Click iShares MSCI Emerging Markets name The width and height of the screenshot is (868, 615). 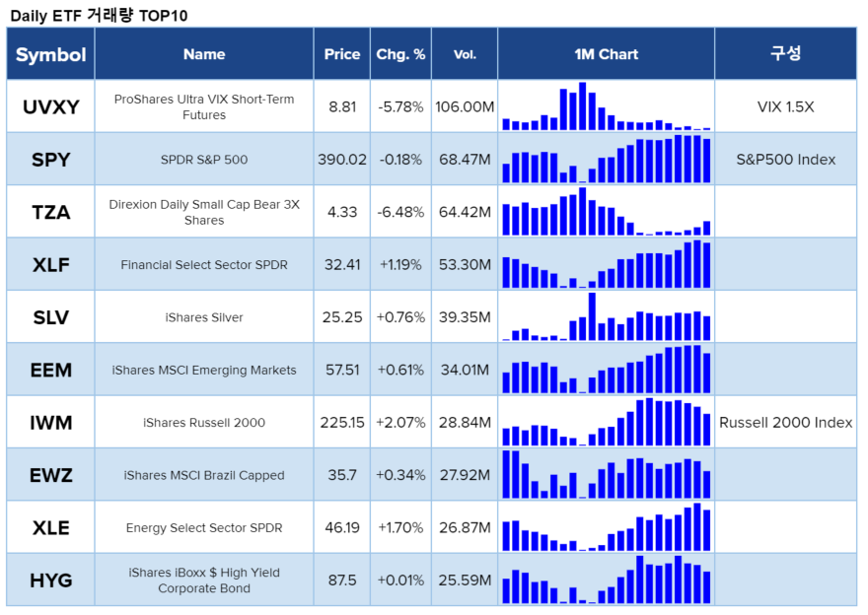click(x=204, y=370)
